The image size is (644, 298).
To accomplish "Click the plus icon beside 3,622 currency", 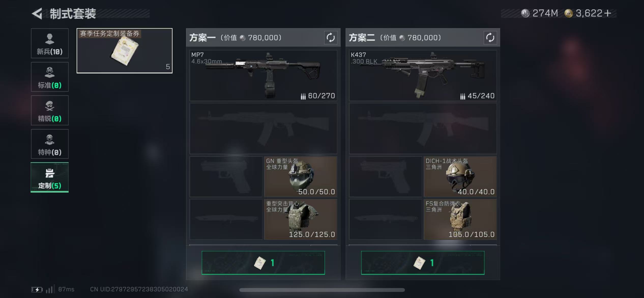I will [x=607, y=13].
